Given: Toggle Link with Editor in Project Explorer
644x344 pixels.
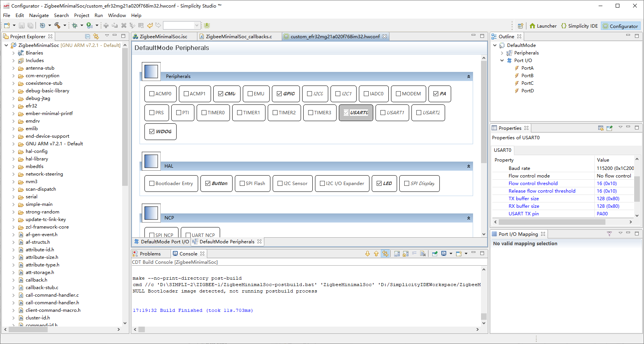Looking at the screenshot, I should 96,36.
